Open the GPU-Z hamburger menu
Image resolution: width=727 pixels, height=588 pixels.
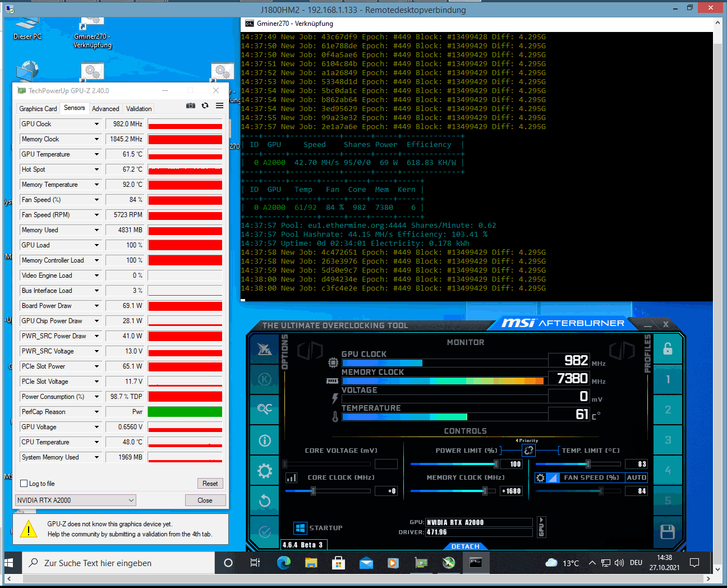[219, 105]
